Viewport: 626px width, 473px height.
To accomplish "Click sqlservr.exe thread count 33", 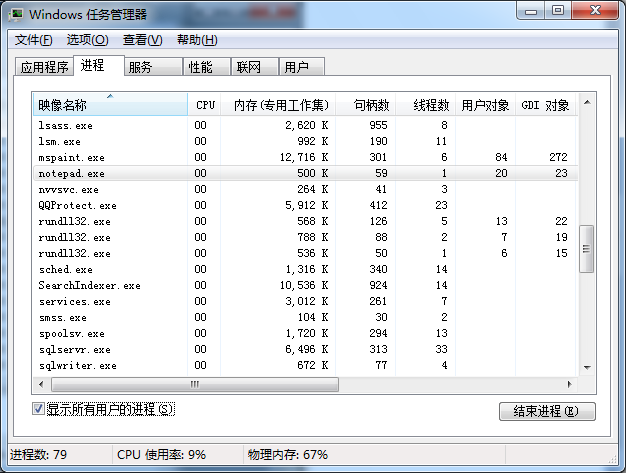I will pyautogui.click(x=441, y=349).
